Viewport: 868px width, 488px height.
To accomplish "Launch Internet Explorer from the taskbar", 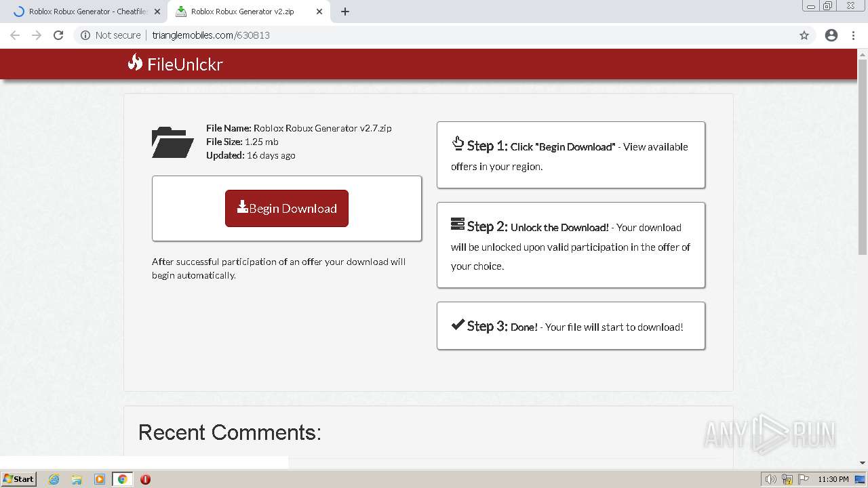I will [x=54, y=479].
